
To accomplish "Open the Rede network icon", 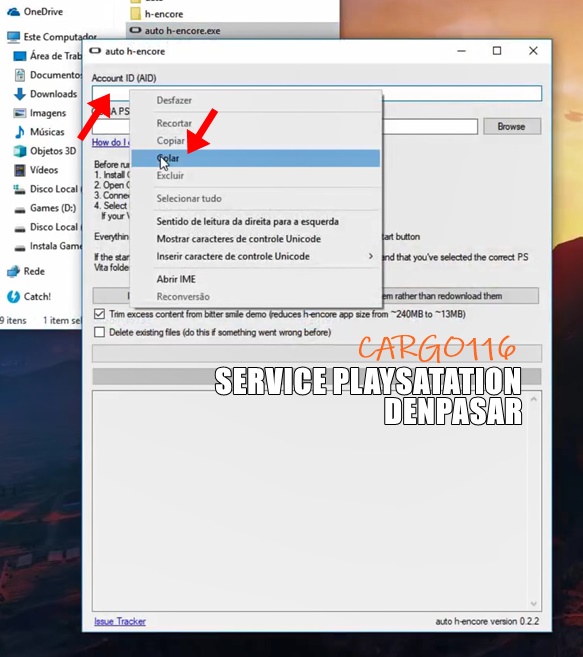I will 13,272.
